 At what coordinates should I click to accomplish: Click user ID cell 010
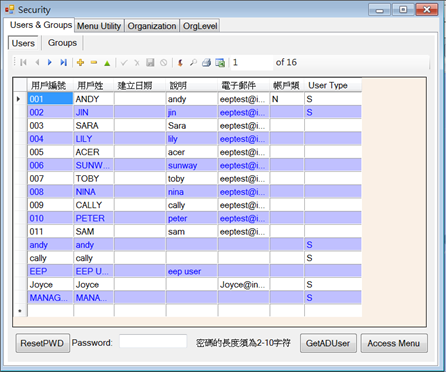pos(50,218)
